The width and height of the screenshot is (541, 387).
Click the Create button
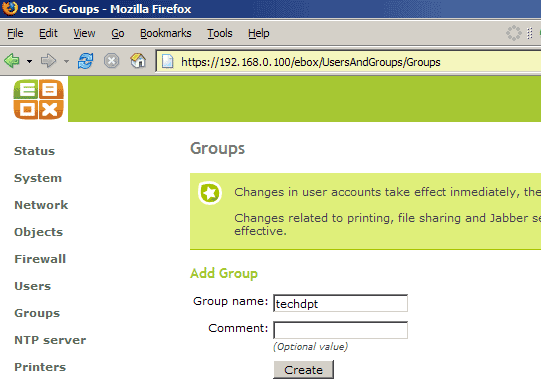click(x=304, y=370)
